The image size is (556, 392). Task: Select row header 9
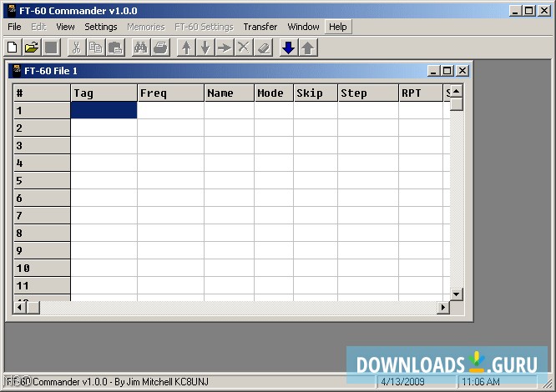(x=42, y=250)
